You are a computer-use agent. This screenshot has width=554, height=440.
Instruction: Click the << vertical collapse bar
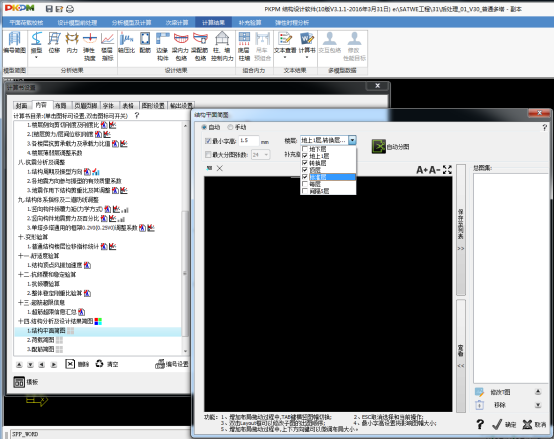pos(461,356)
